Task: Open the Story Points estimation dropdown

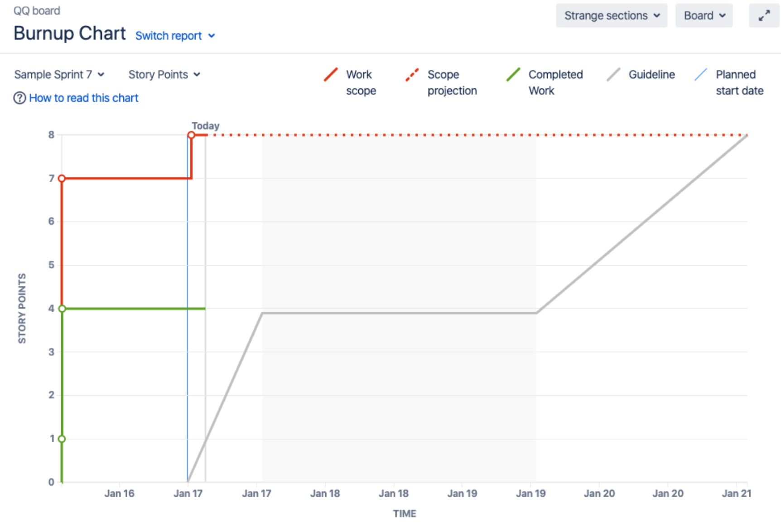Action: click(x=164, y=74)
